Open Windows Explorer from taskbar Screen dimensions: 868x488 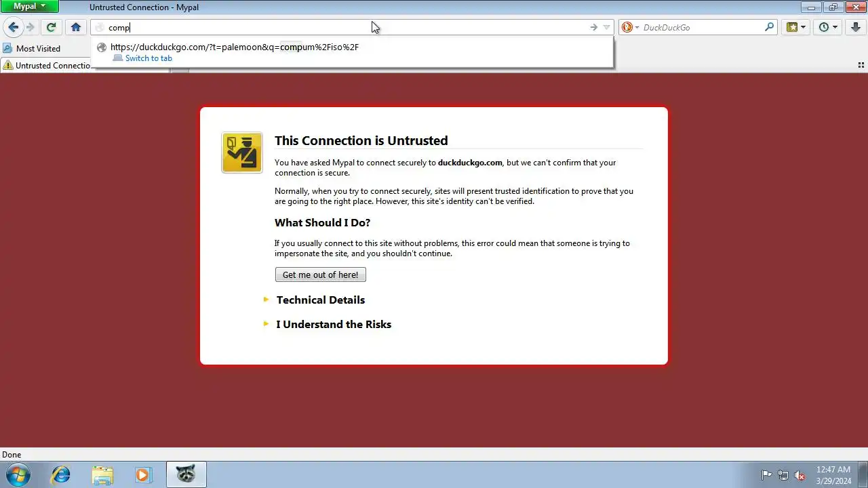pos(102,474)
